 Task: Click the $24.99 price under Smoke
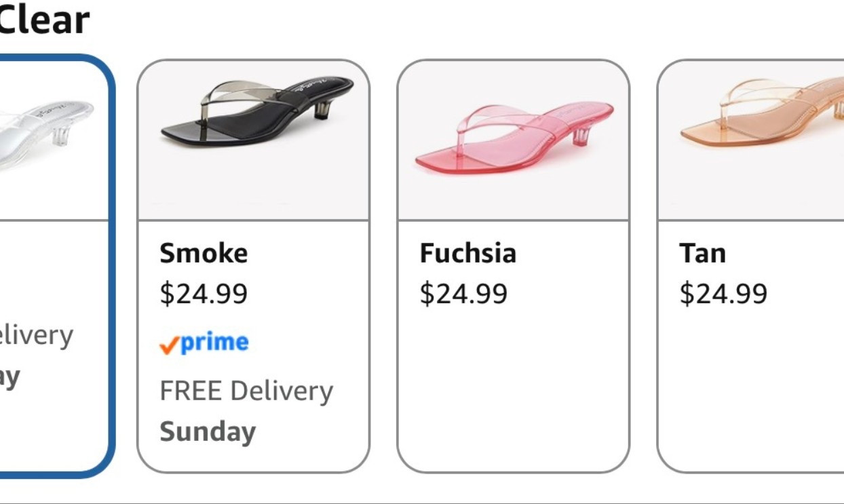pyautogui.click(x=204, y=294)
